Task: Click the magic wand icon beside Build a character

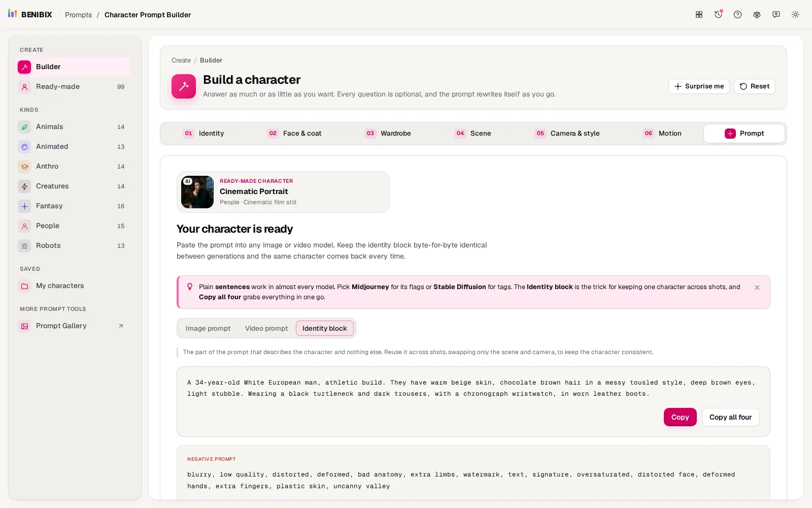Action: tap(184, 86)
